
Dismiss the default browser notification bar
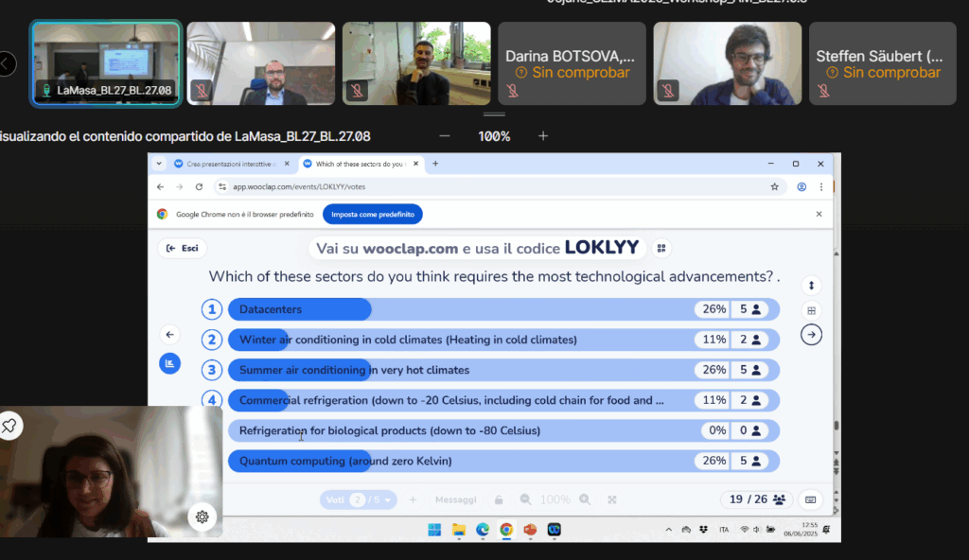tap(819, 214)
